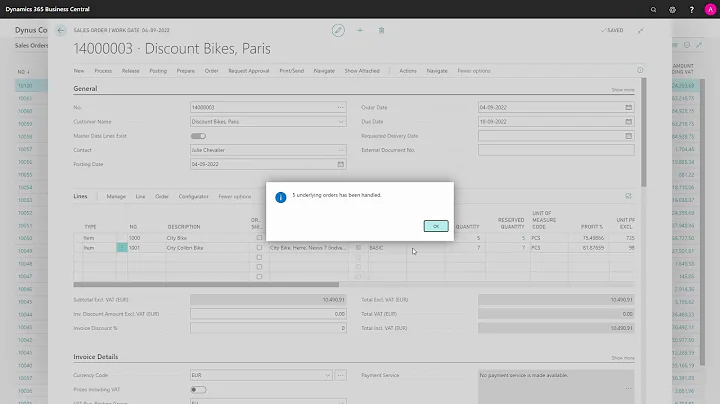Open the Posting Date calendar picker
The height and width of the screenshot is (404, 720).
(x=341, y=164)
